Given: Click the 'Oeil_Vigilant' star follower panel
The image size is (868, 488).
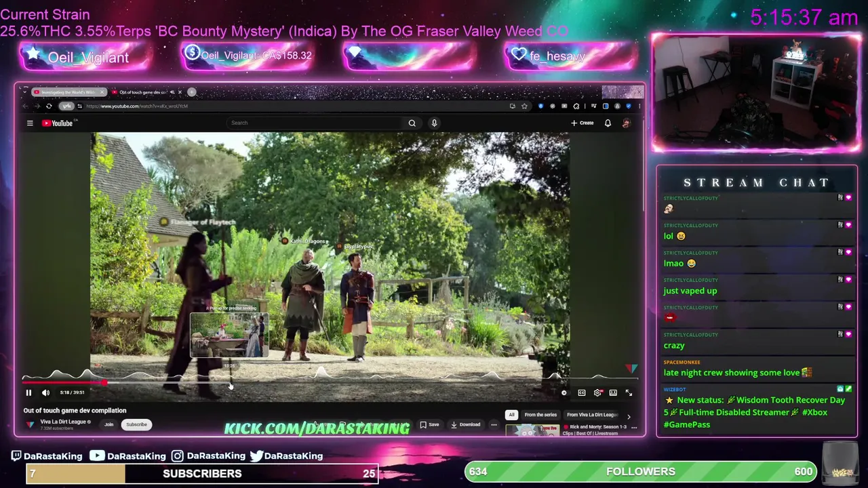Looking at the screenshot, I should coord(85,57).
